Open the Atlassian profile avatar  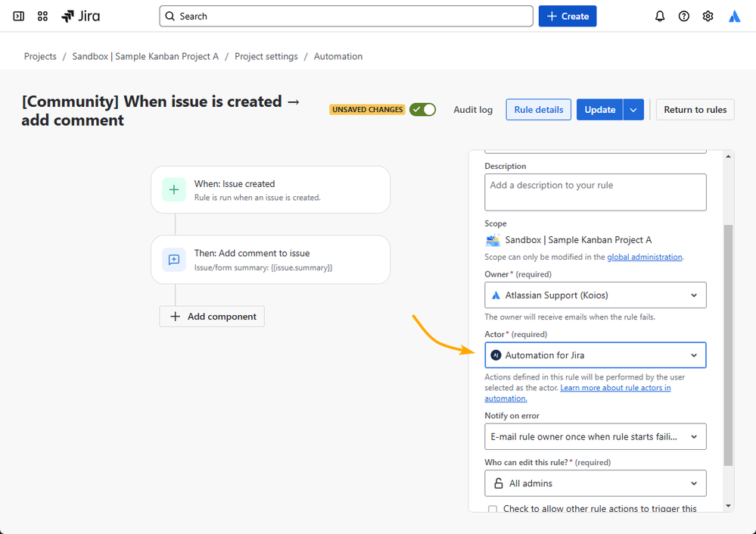(734, 17)
